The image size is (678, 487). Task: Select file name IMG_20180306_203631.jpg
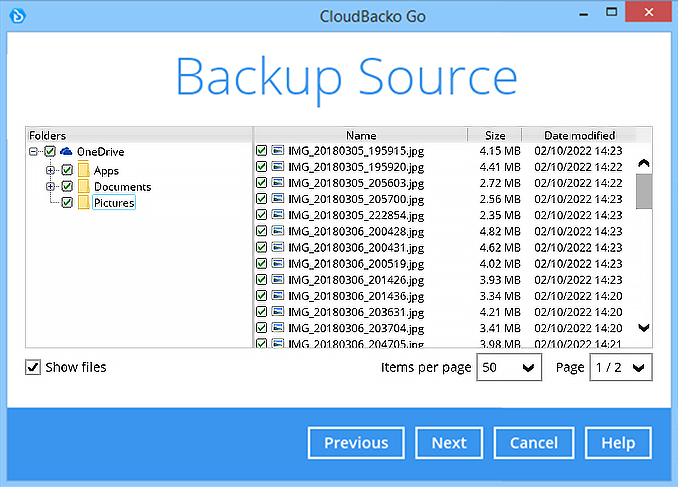click(356, 312)
